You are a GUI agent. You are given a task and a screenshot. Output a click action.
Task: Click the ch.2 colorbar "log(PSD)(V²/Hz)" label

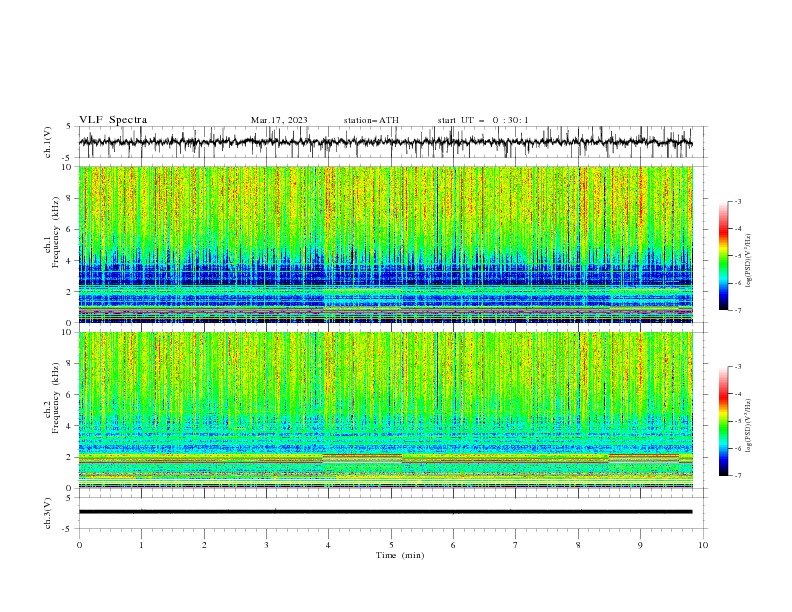(748, 425)
